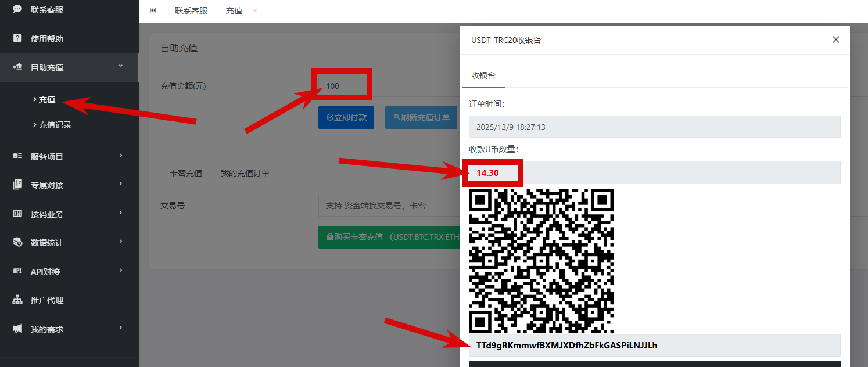Click the 订单时间 field showing 2025/12/9

click(x=655, y=127)
